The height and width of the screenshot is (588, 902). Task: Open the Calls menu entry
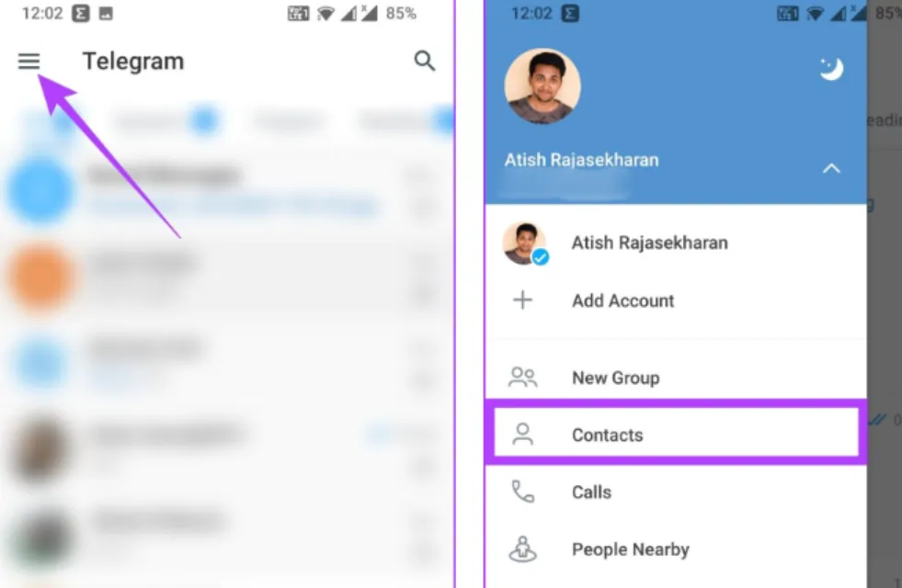click(676, 492)
